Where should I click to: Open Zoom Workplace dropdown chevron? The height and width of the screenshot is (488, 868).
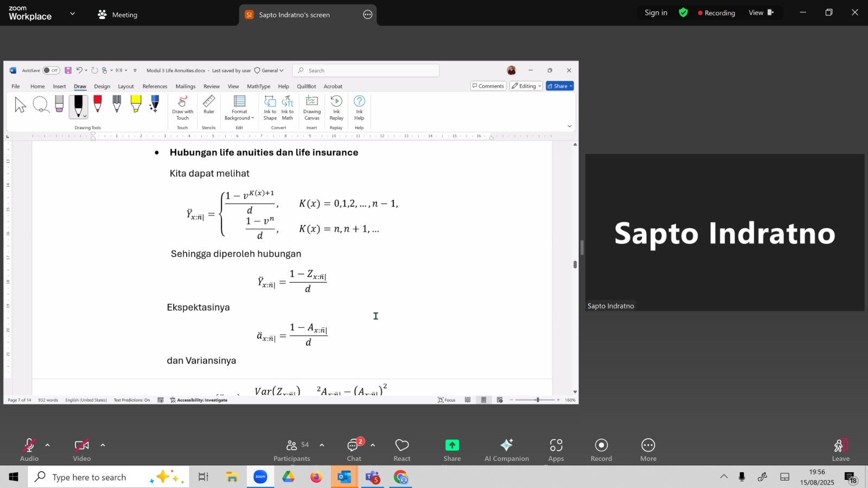tap(73, 14)
